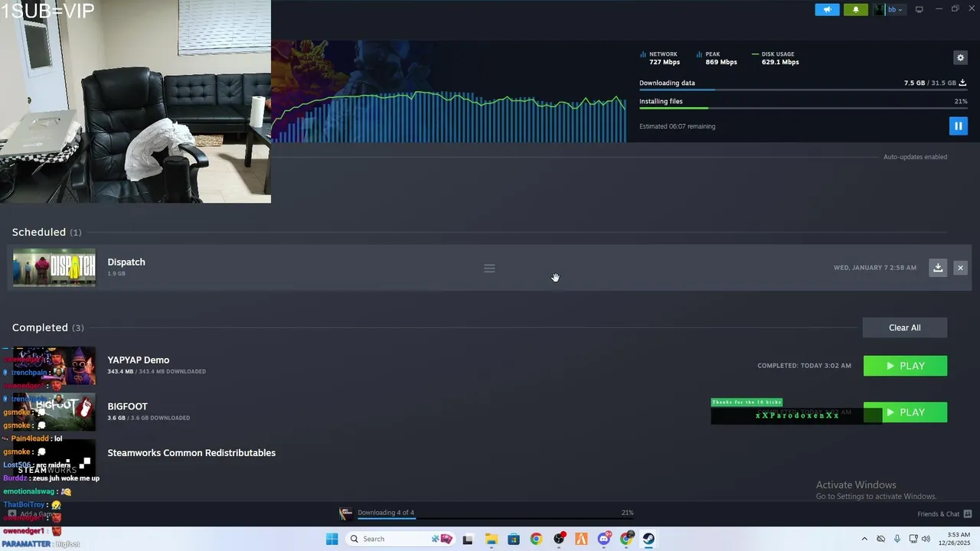
Task: Click the Installing files progress bar
Action: pos(803,108)
